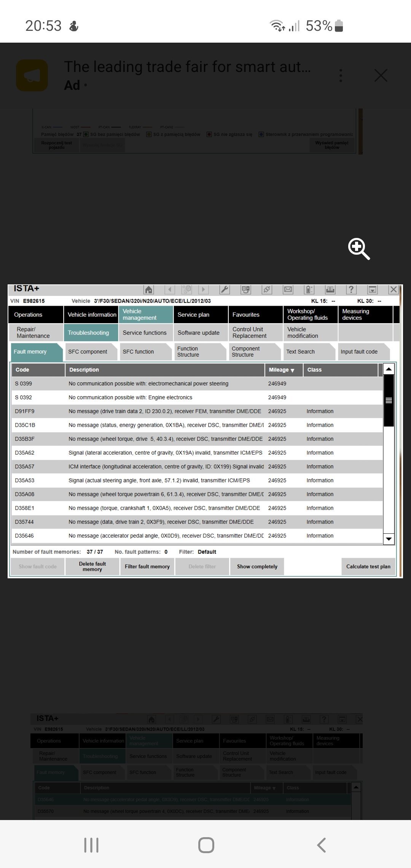Screen dimensions: 411x868
Task: Open the ad three-dot options menu
Action: pyautogui.click(x=341, y=75)
